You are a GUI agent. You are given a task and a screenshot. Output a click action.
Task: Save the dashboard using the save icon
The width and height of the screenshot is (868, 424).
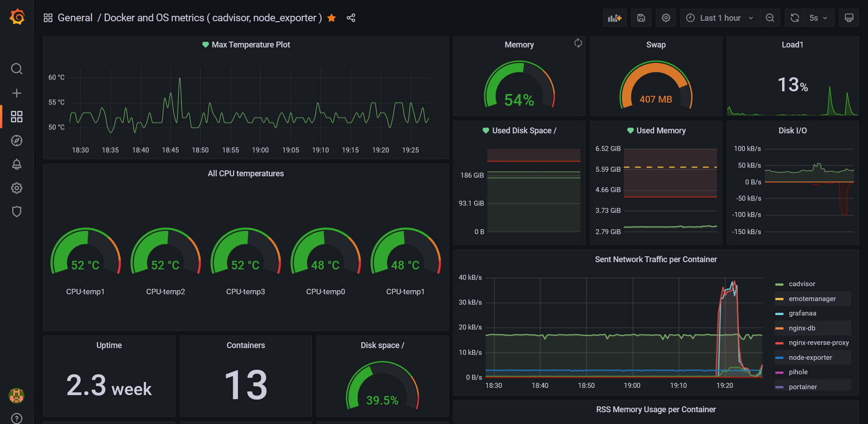coord(641,18)
